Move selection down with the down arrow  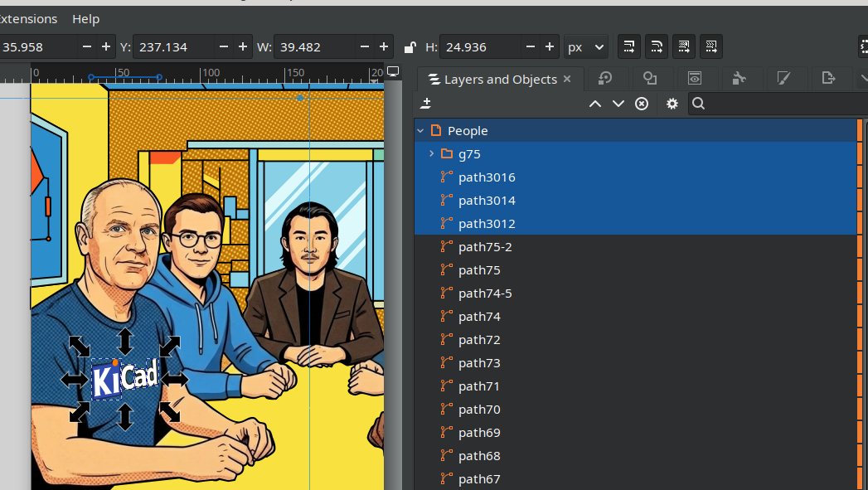(x=618, y=104)
